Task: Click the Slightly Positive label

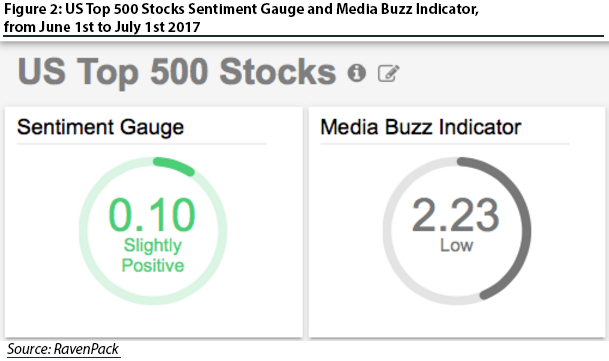Action: pos(153,255)
